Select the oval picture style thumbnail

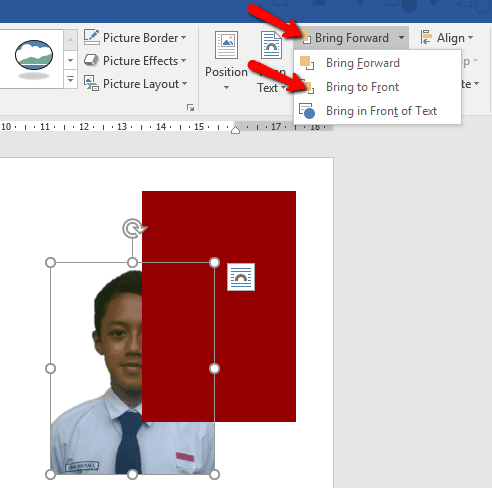click(34, 59)
